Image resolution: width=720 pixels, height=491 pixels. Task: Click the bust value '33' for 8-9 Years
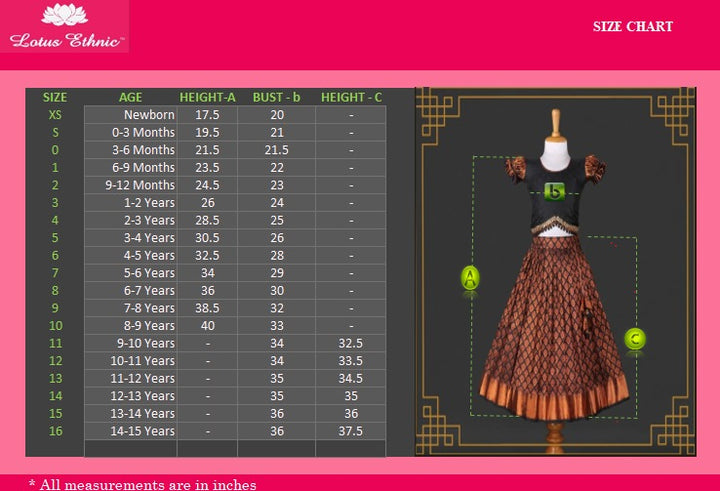coord(277,326)
